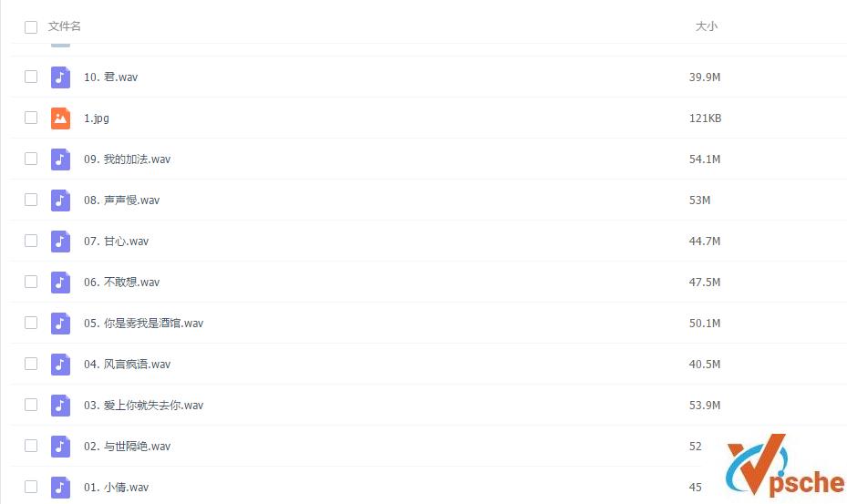Select the checkbox for 1.jpg

(x=31, y=118)
